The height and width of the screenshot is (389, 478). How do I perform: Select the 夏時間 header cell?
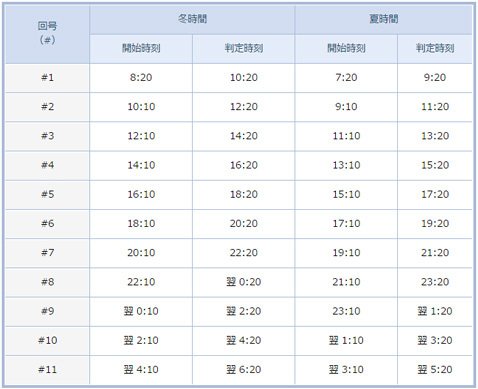[383, 20]
